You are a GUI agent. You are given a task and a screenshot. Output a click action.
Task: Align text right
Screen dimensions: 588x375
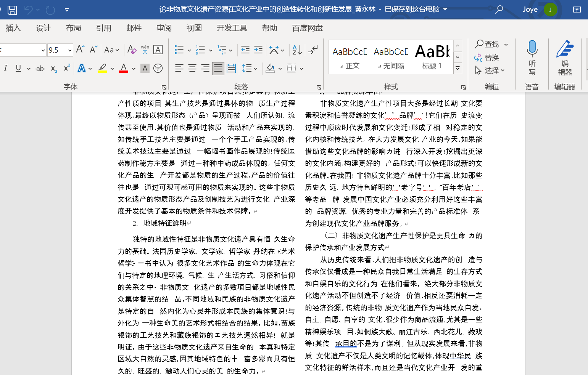(205, 68)
